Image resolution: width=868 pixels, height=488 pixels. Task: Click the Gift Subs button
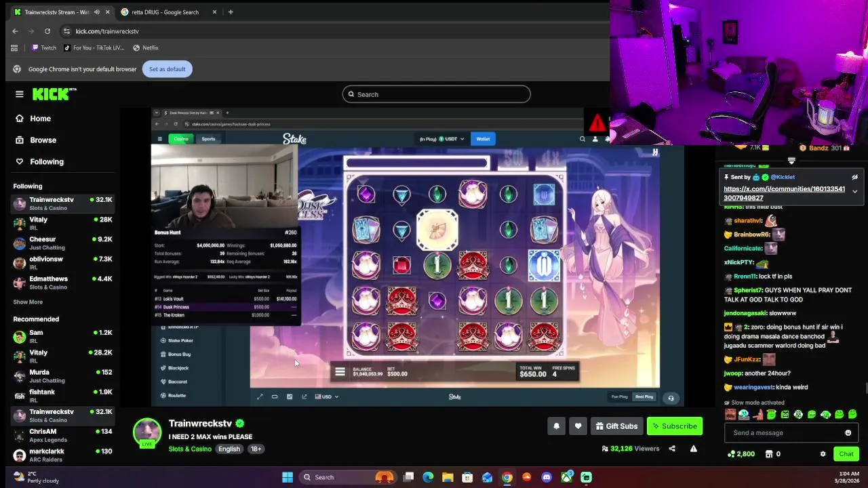click(x=616, y=426)
